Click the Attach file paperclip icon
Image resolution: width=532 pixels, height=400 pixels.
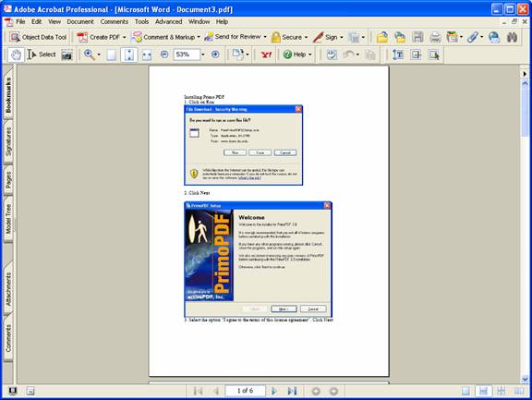472,37
